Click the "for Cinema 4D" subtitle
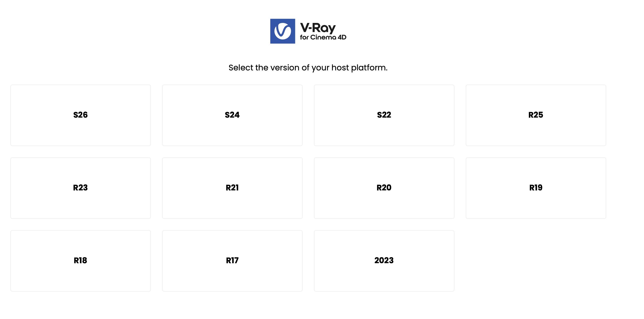The height and width of the screenshot is (319, 644). 323,38
